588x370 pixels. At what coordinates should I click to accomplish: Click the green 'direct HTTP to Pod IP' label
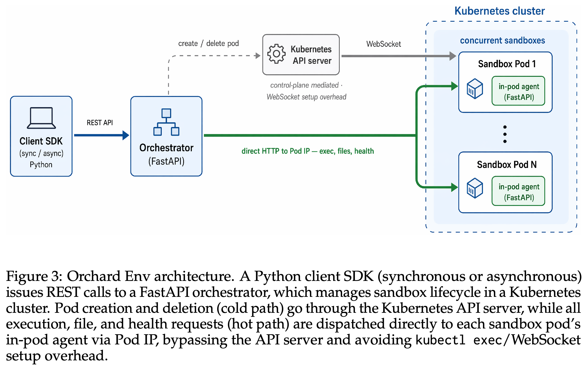(x=308, y=151)
